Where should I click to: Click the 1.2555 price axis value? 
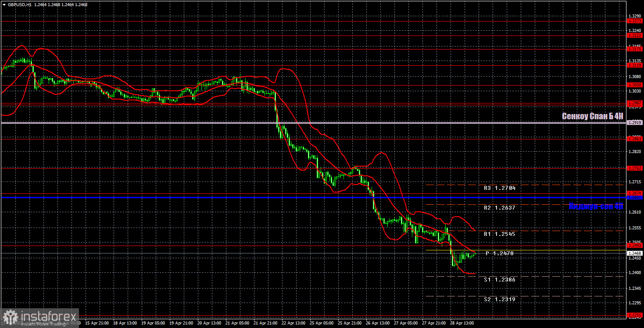634,228
